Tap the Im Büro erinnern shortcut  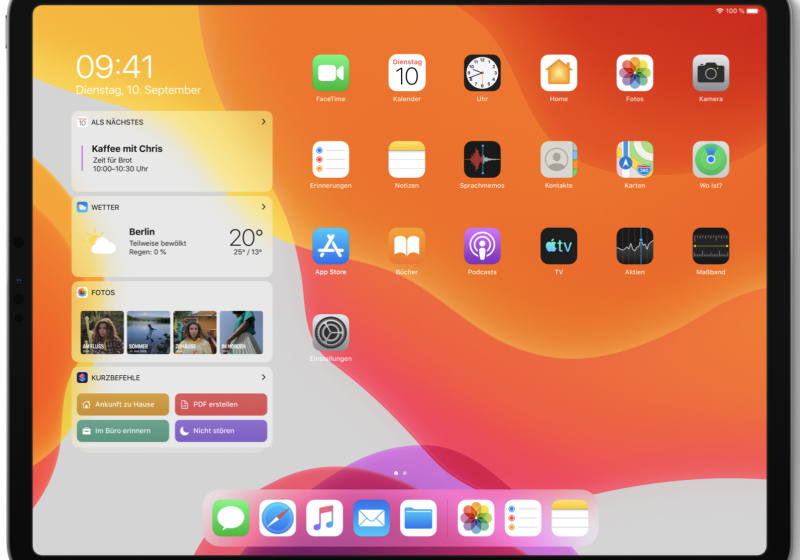coord(123,431)
